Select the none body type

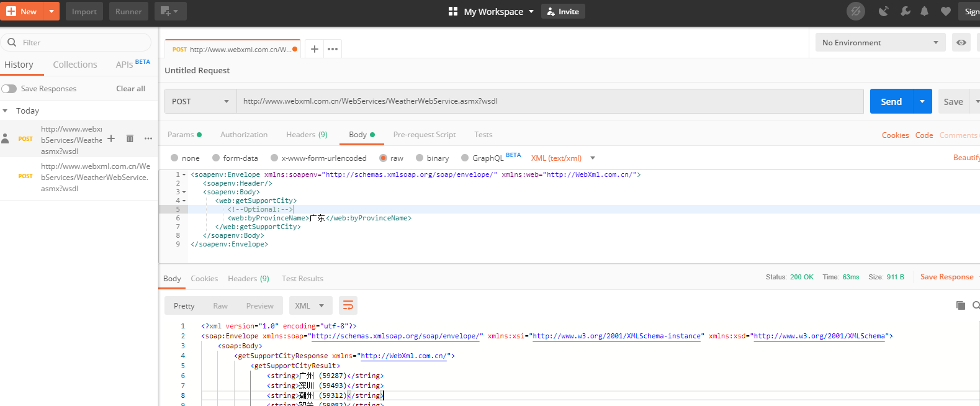(174, 158)
